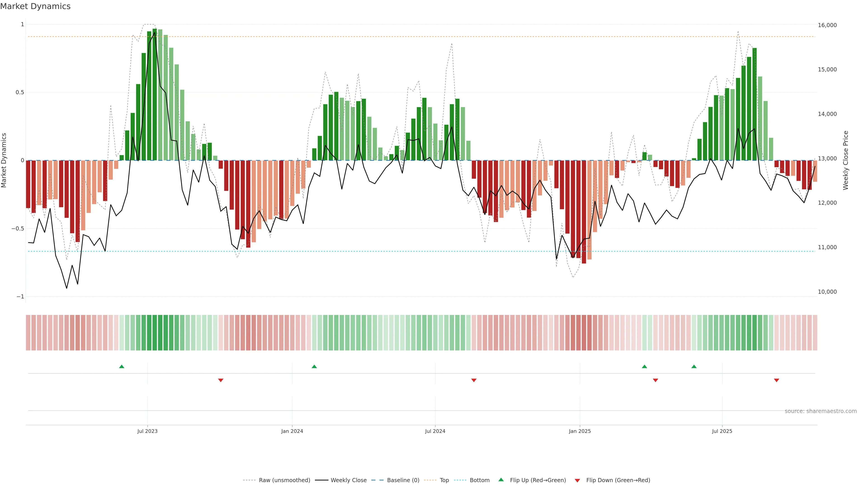868x488 pixels.
Task: Toggle the Weekly Close legend entry
Action: pos(348,480)
